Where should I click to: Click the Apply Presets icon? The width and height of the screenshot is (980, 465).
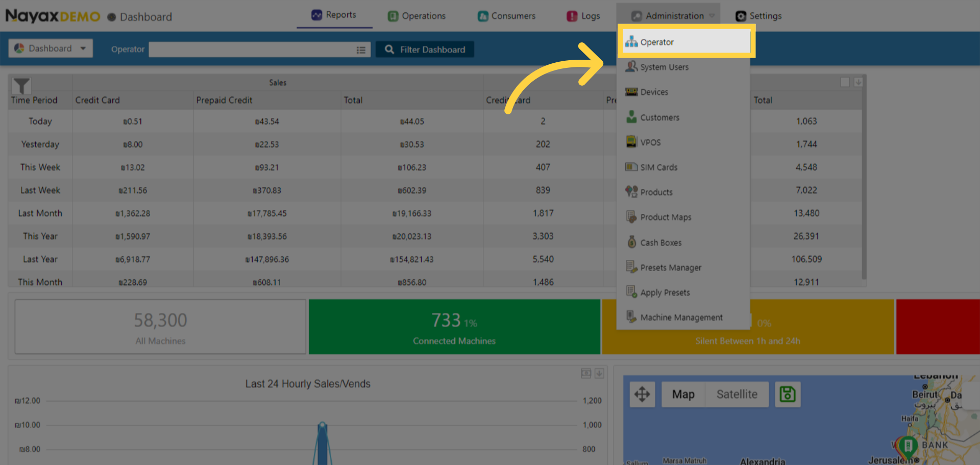[631, 291]
